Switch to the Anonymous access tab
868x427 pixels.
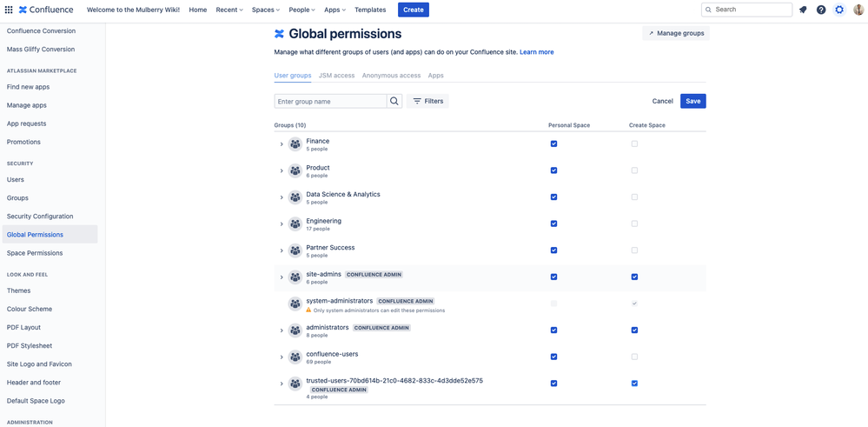click(x=391, y=76)
